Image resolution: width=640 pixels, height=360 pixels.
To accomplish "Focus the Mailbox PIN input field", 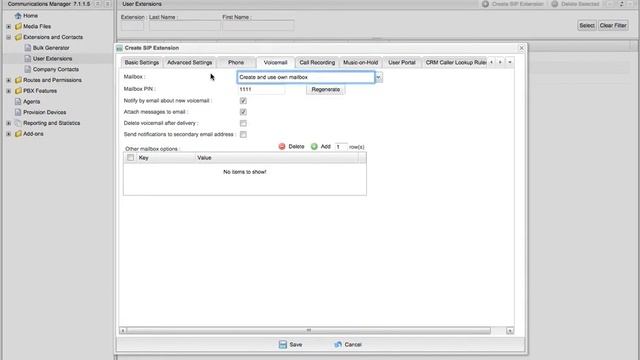I will pyautogui.click(x=261, y=89).
